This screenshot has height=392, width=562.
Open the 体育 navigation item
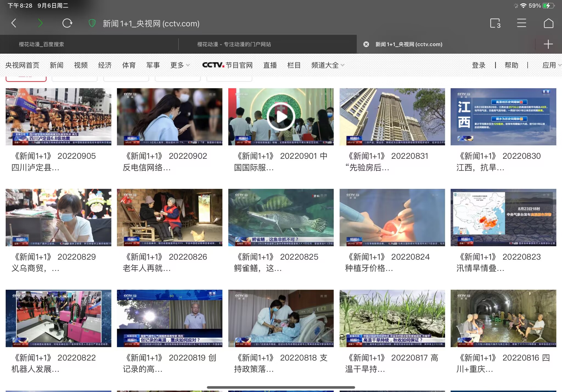(129, 65)
